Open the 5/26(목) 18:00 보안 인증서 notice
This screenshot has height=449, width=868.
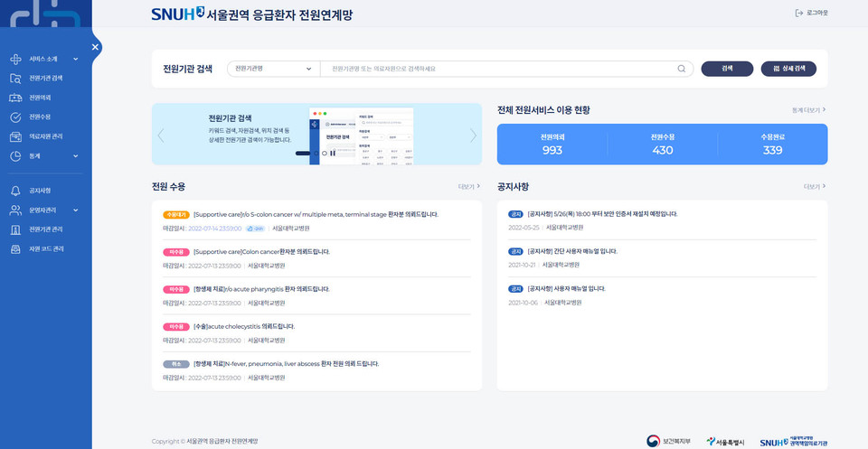(602, 214)
